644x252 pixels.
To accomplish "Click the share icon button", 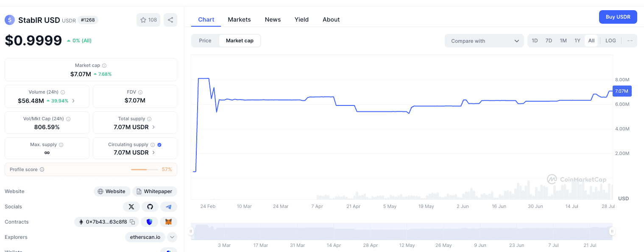I will 170,20.
